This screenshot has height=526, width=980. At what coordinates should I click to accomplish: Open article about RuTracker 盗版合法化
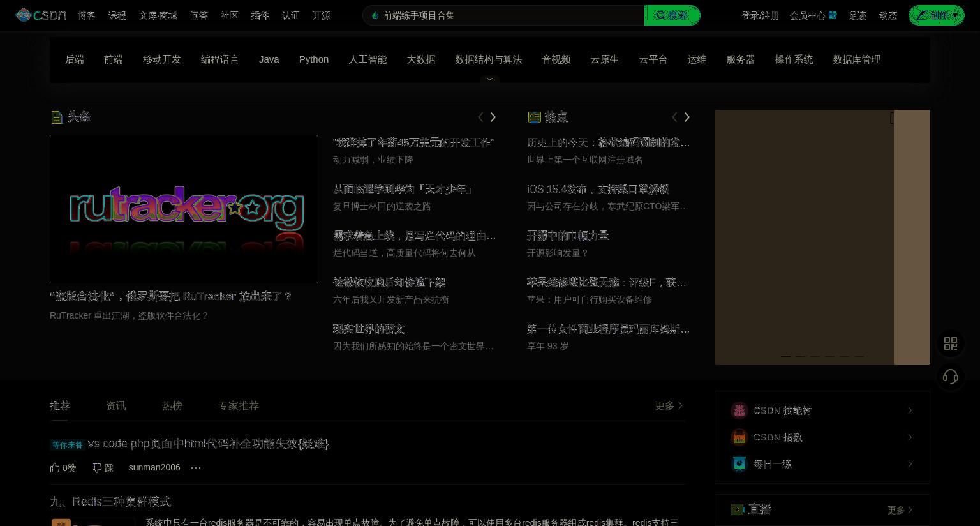pyautogui.click(x=171, y=296)
